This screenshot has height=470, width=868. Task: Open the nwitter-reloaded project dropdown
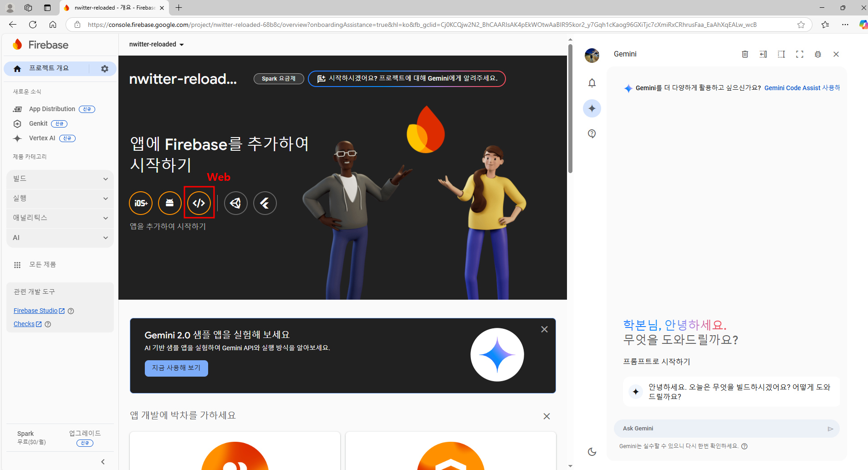point(156,44)
